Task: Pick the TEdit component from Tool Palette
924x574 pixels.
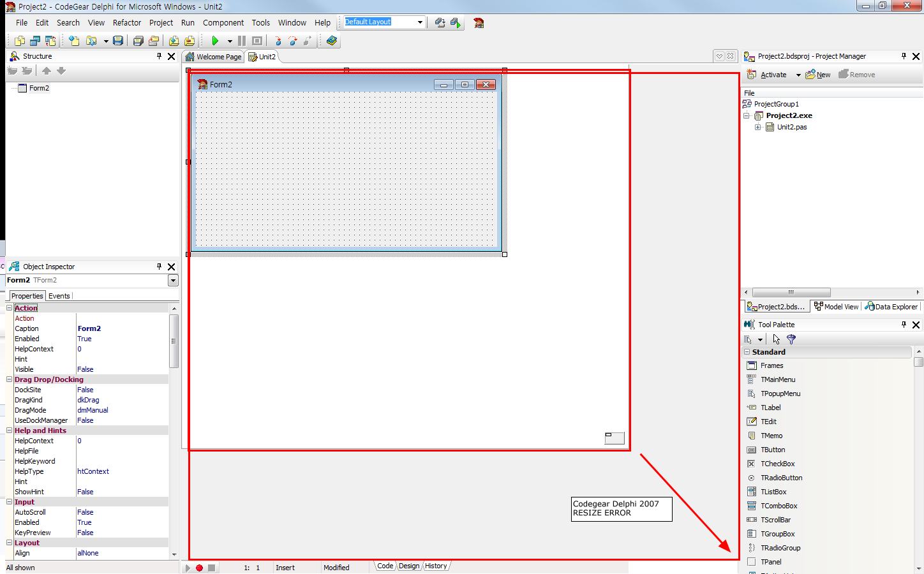Action: [x=768, y=422]
